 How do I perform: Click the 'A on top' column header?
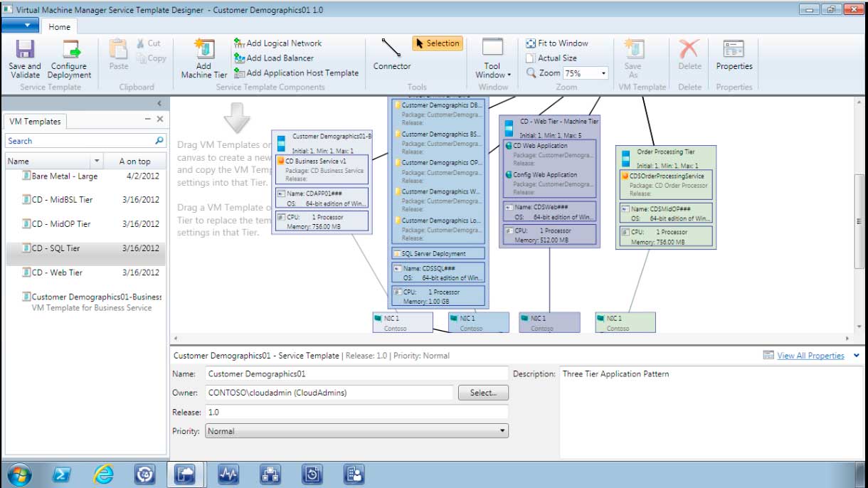click(135, 161)
